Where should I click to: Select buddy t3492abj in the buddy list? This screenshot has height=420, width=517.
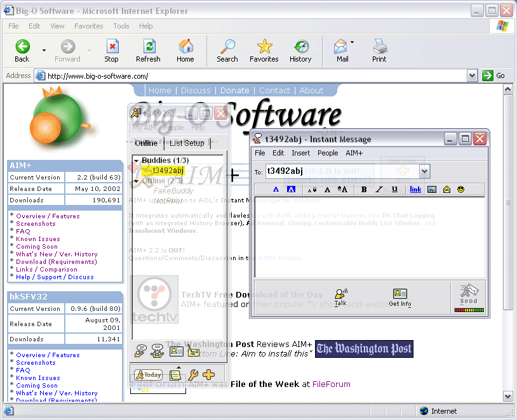[163, 170]
